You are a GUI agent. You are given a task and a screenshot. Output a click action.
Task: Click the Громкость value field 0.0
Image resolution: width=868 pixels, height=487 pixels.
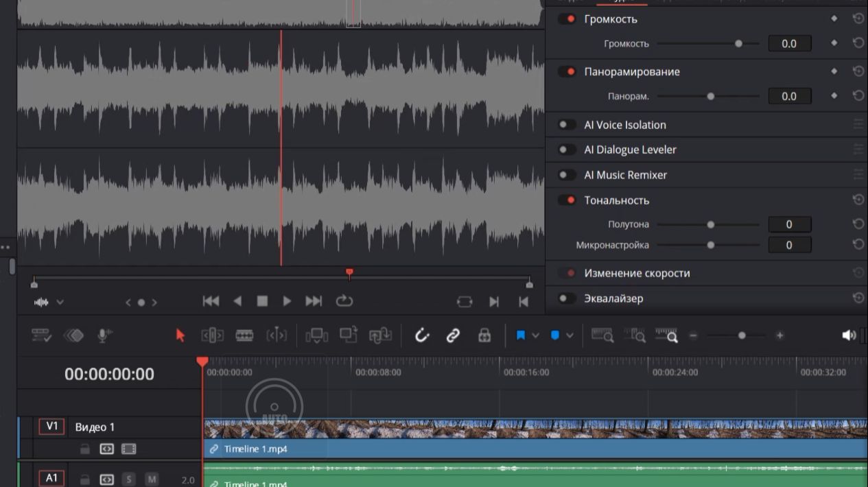pyautogui.click(x=789, y=43)
